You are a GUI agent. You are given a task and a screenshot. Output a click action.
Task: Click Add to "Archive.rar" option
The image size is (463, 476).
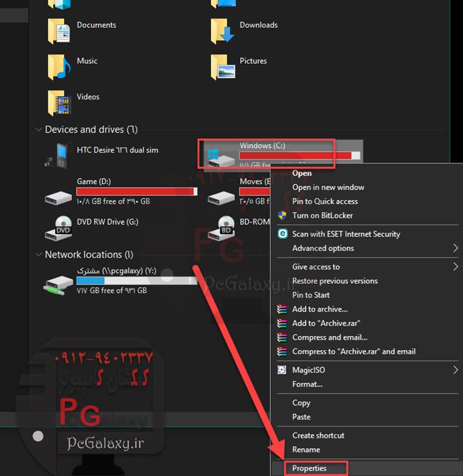(326, 323)
